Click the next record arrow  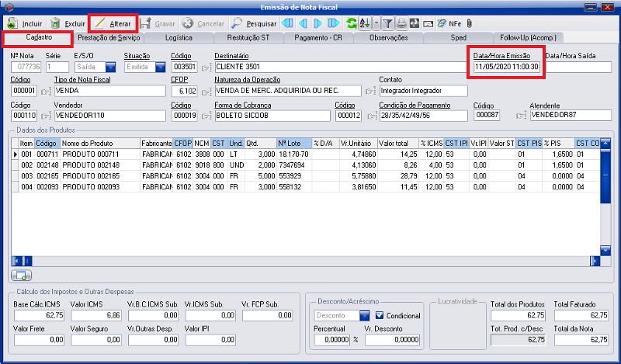coord(319,23)
